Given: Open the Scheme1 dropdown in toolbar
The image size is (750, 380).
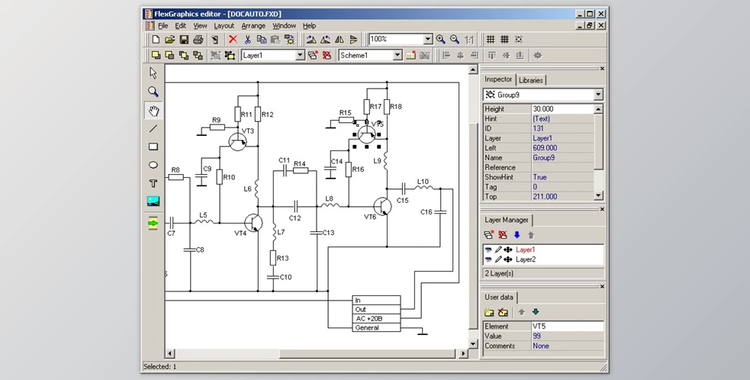Looking at the screenshot, I should (x=397, y=56).
